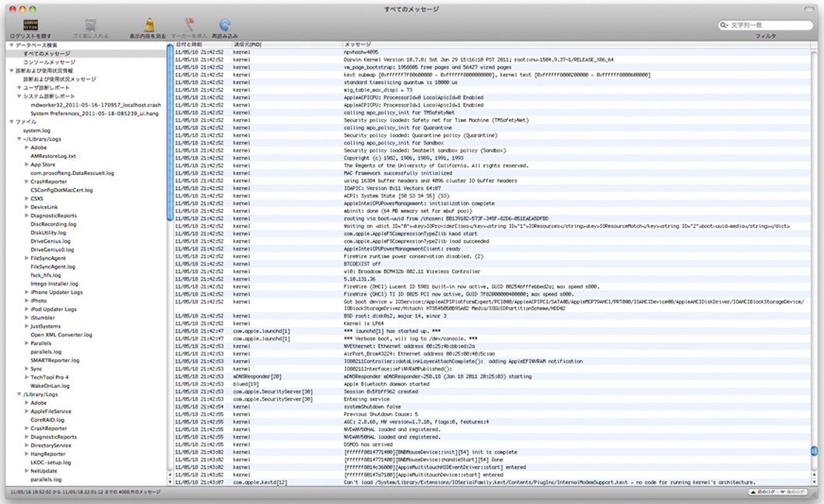824x504 pixels.
Task: Open system.log in the file list
Action: 37,130
